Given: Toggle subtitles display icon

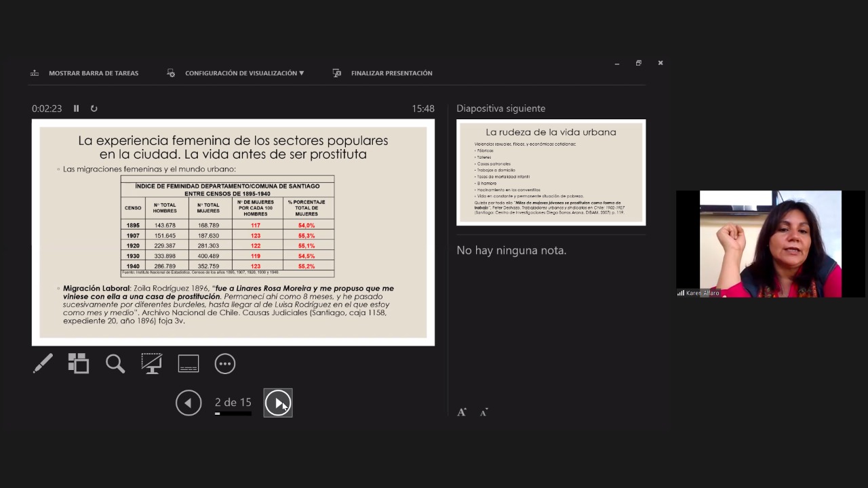Looking at the screenshot, I should click(x=189, y=364).
